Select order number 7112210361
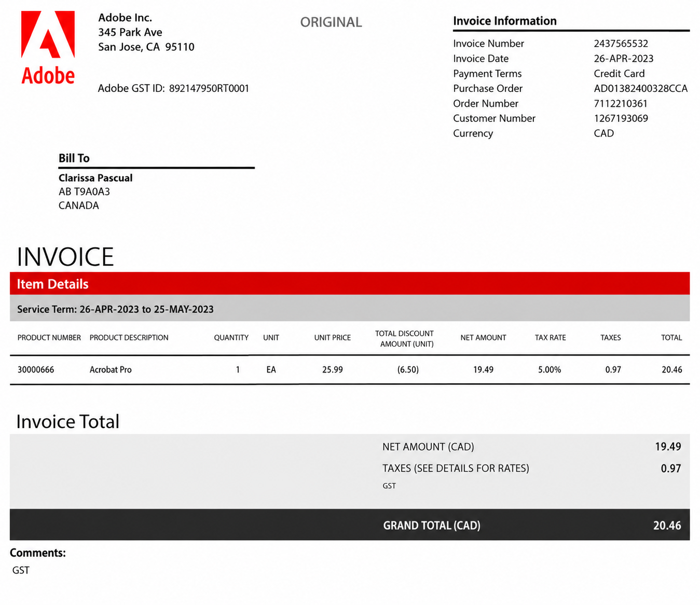The height and width of the screenshot is (605, 700). click(621, 104)
